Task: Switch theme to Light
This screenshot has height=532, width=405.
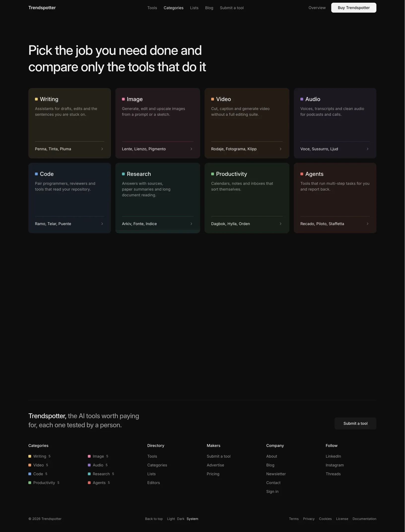Action: 171,519
